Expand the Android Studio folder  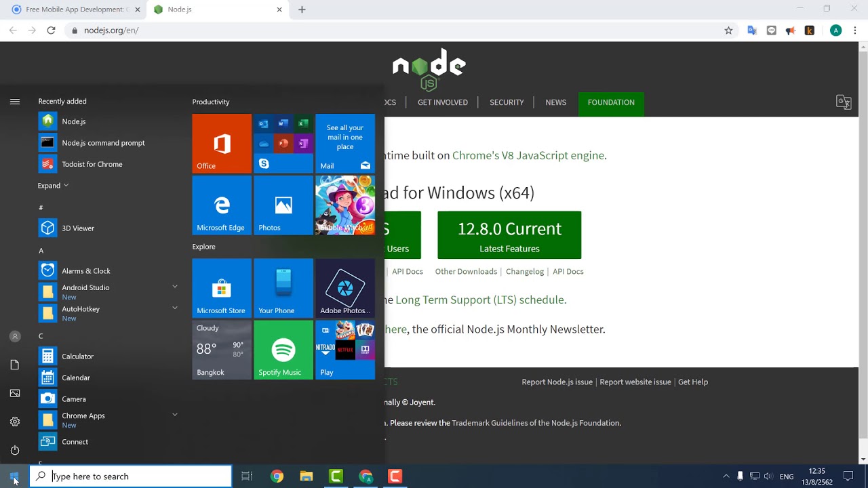175,287
